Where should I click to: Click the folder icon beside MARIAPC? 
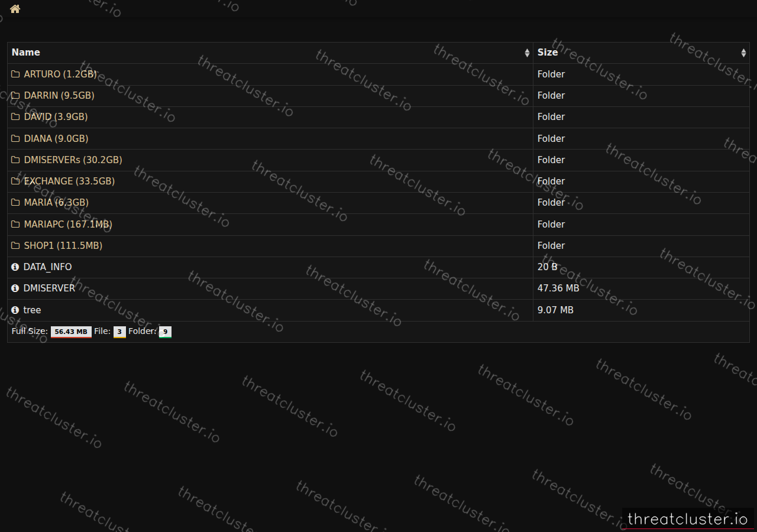15,224
